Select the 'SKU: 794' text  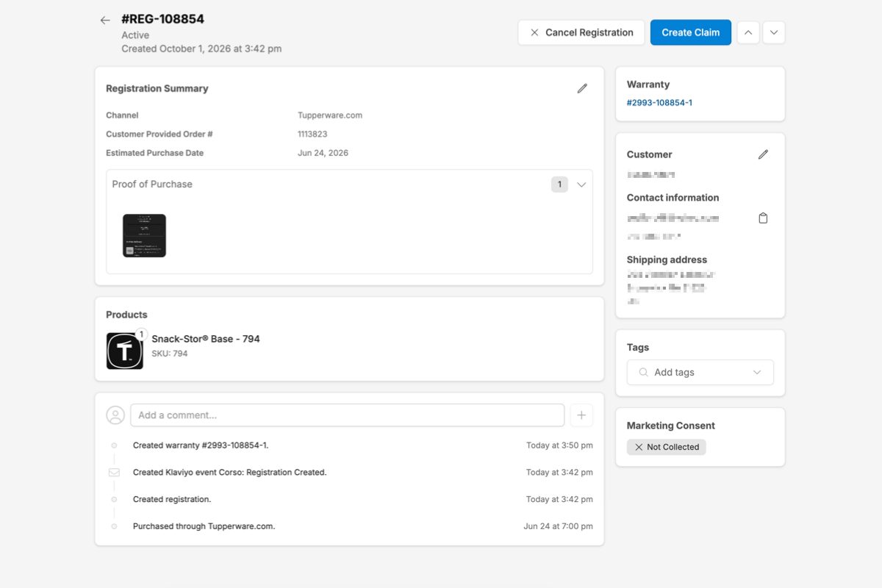170,354
